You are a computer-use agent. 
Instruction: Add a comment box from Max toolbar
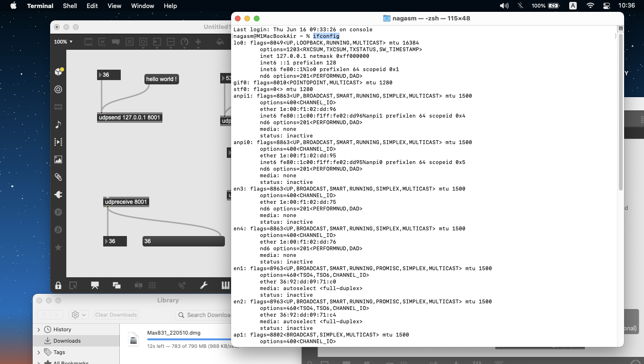pyautogui.click(x=116, y=42)
